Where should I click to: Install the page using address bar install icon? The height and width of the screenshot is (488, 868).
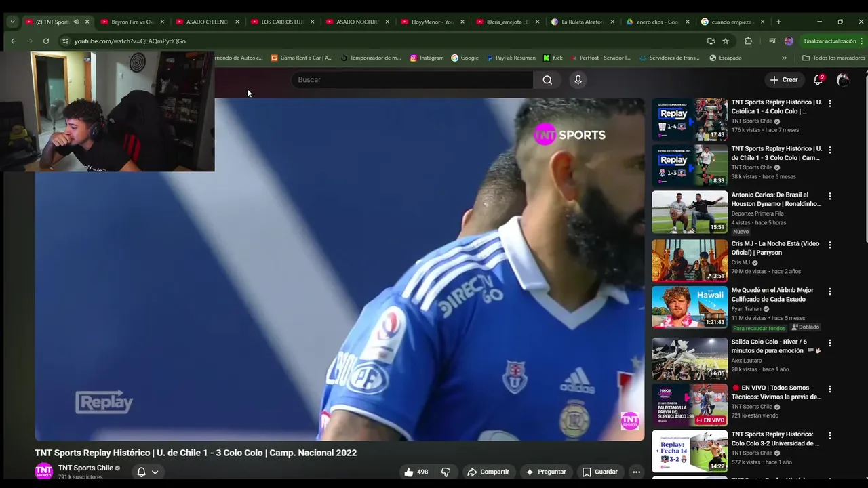tap(711, 41)
